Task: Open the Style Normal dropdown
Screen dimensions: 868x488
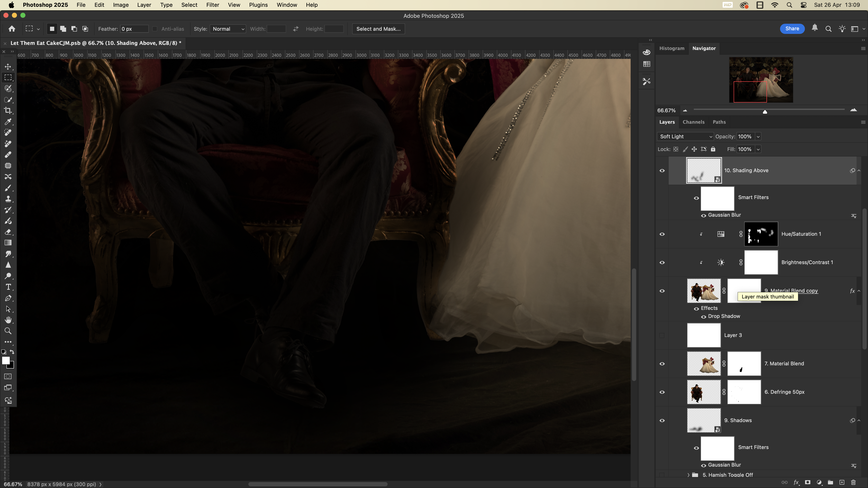Action: (228, 29)
